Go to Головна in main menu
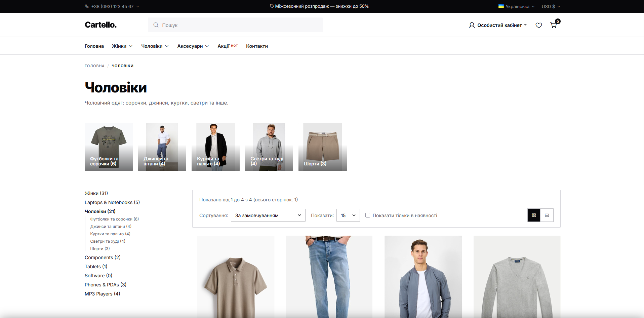This screenshot has width=644, height=318. 94,46
